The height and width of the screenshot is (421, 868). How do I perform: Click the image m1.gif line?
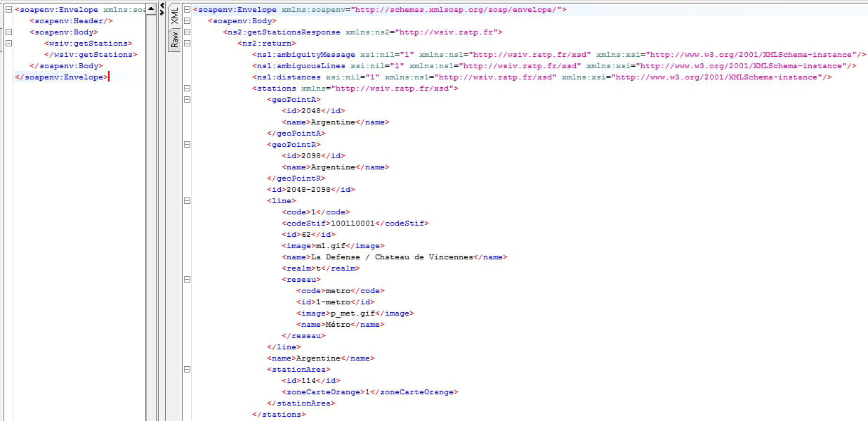[333, 246]
